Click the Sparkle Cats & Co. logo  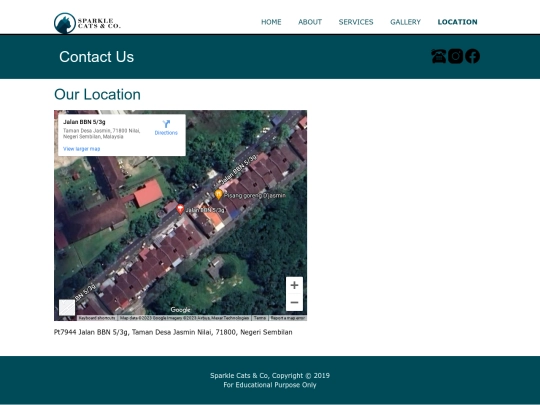[x=87, y=23]
